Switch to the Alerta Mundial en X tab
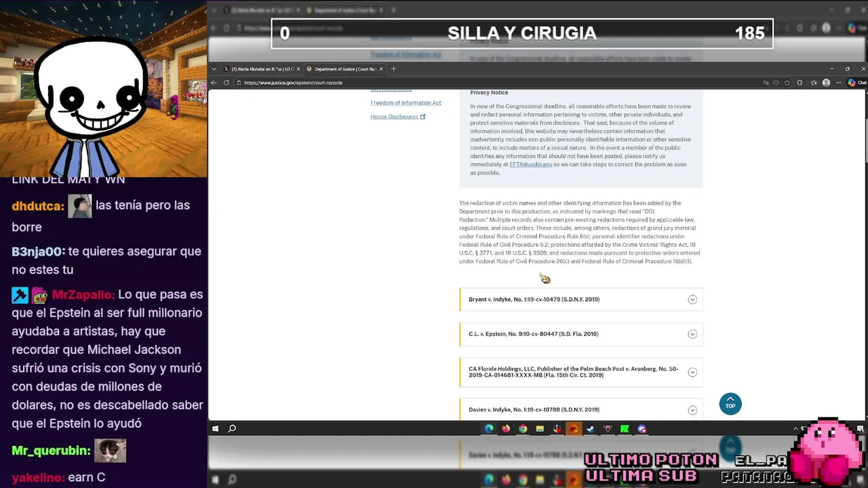The height and width of the screenshot is (488, 868). click(261, 69)
